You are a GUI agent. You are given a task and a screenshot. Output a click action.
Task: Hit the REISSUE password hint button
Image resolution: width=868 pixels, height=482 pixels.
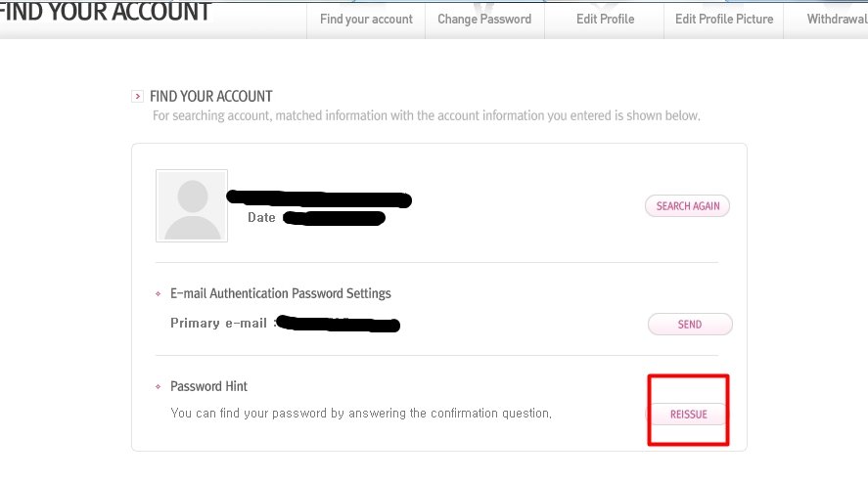(689, 415)
